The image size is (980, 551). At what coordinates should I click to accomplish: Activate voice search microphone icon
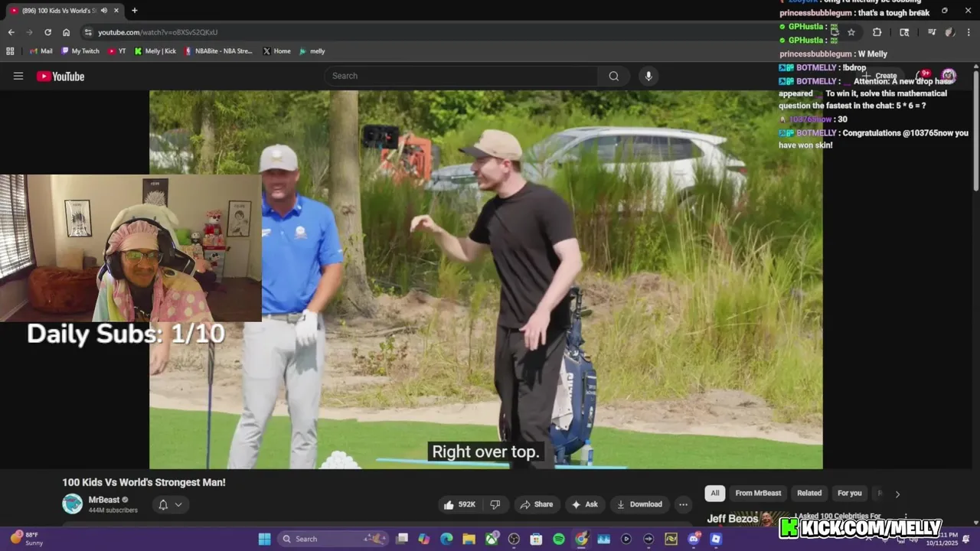click(x=648, y=76)
